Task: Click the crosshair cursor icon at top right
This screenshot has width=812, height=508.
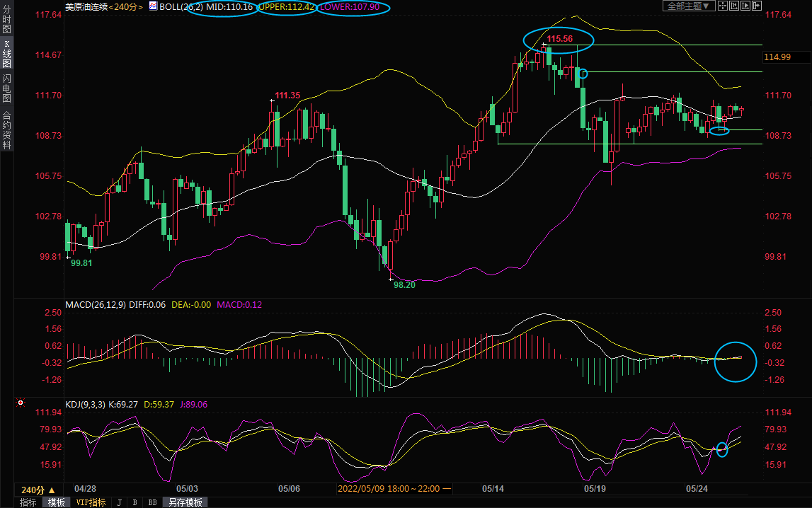Action: [x=722, y=6]
